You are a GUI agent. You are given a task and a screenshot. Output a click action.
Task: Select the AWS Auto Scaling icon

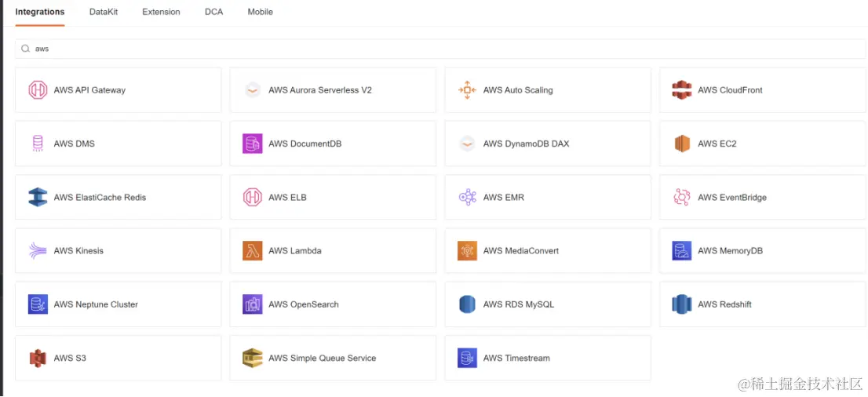coord(467,89)
